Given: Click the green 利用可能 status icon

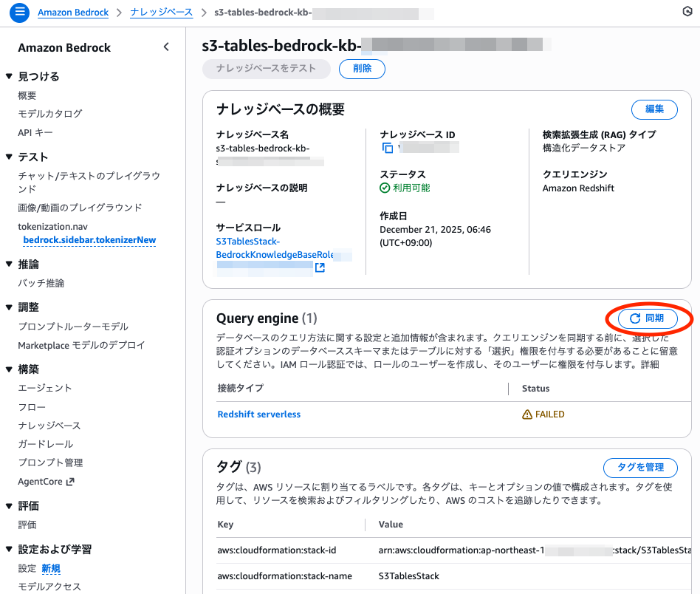Looking at the screenshot, I should click(x=384, y=188).
